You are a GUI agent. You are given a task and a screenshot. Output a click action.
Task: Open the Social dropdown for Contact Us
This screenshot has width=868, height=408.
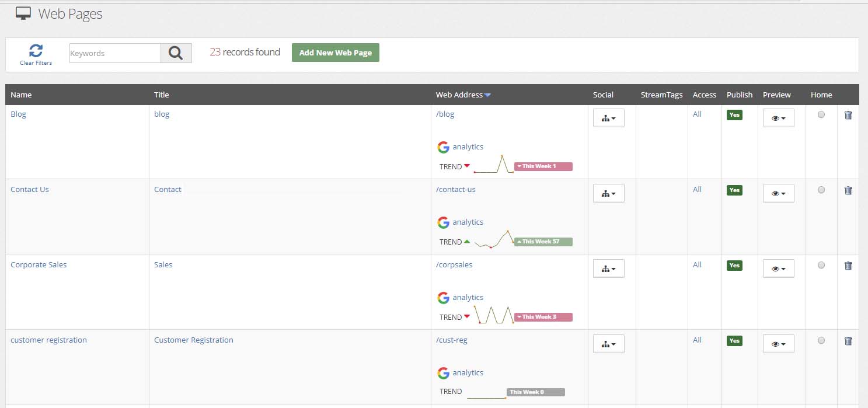(609, 193)
